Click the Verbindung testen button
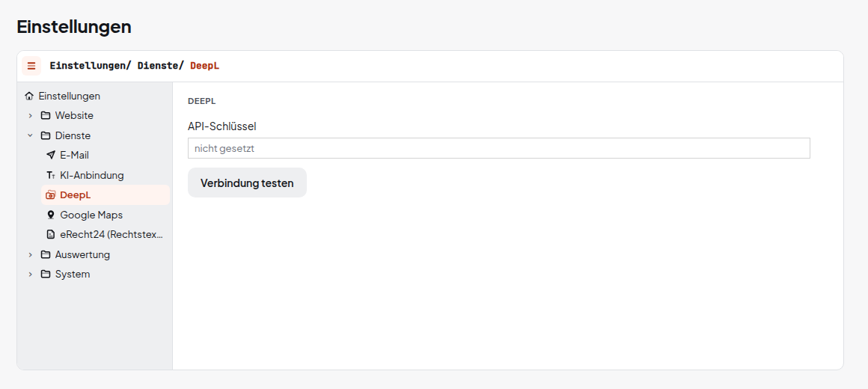Image resolution: width=868 pixels, height=389 pixels. 247,183
